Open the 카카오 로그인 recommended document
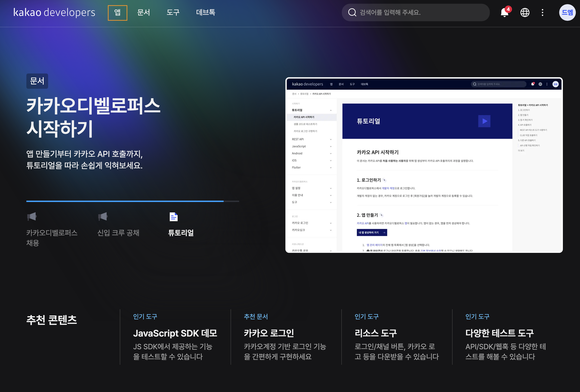This screenshot has width=580, height=392. point(269,333)
